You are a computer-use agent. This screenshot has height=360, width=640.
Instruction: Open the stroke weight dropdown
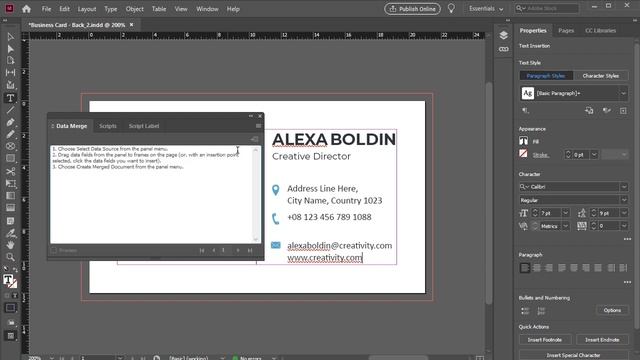(594, 155)
